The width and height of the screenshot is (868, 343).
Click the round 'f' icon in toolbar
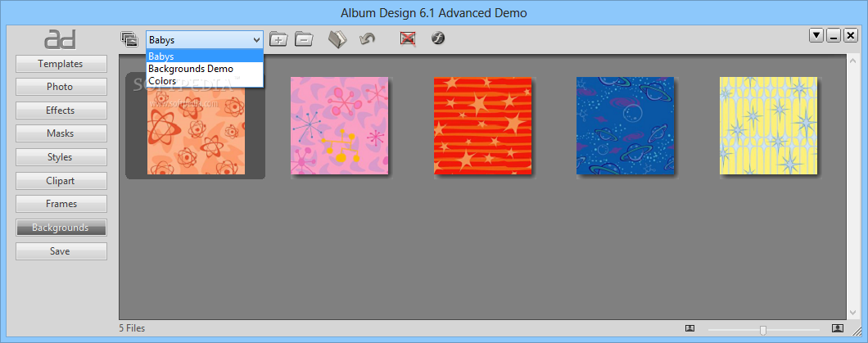438,38
